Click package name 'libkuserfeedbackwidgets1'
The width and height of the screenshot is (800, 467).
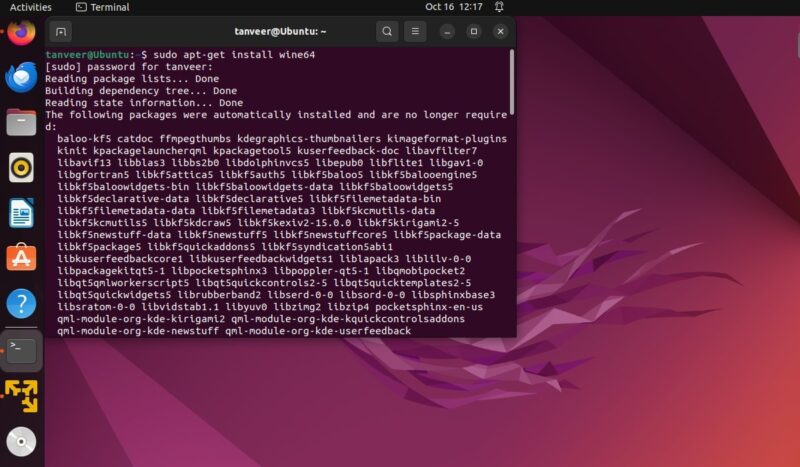tap(261, 259)
